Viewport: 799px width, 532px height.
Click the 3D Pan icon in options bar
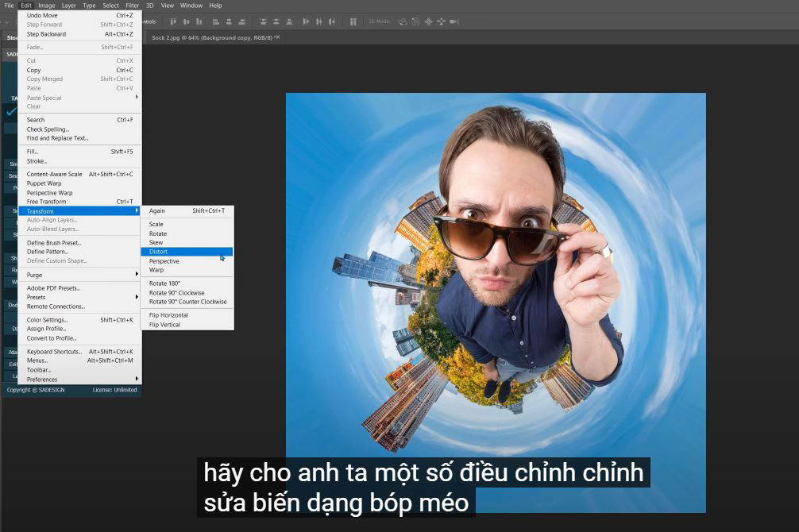click(x=429, y=21)
